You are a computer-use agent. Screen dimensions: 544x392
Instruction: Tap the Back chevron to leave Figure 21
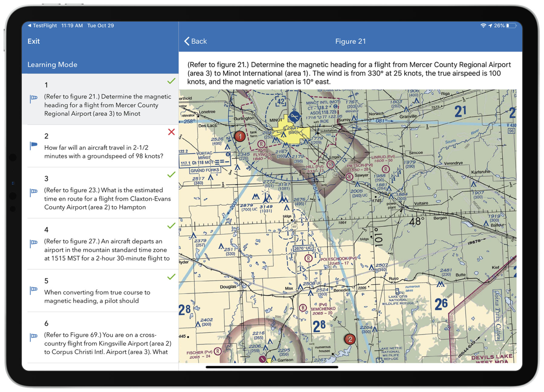coord(187,41)
